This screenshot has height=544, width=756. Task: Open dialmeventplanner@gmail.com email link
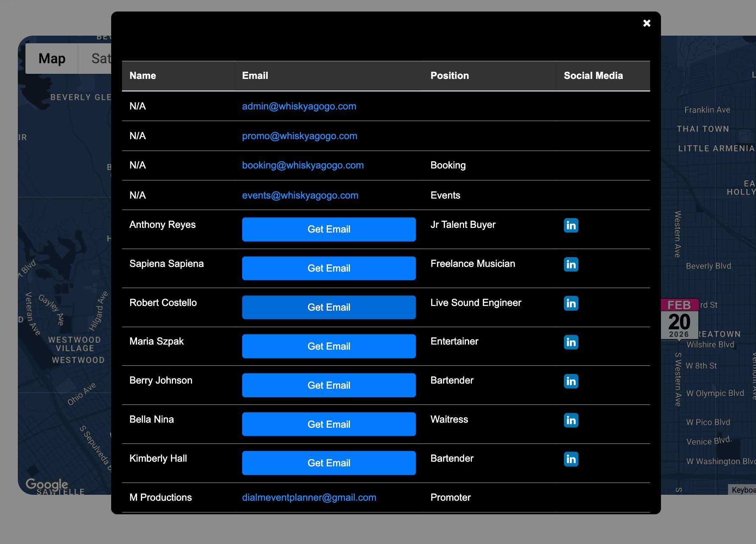click(x=309, y=497)
